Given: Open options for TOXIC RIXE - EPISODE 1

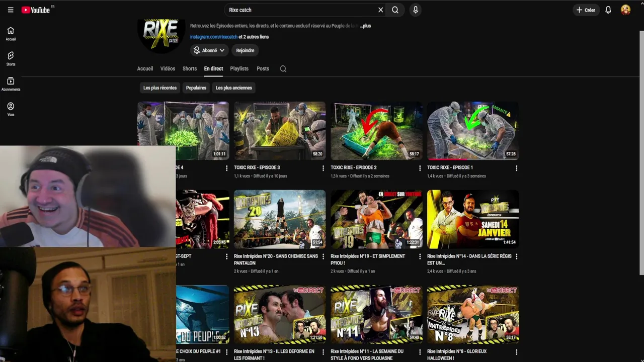Looking at the screenshot, I should pos(516,168).
